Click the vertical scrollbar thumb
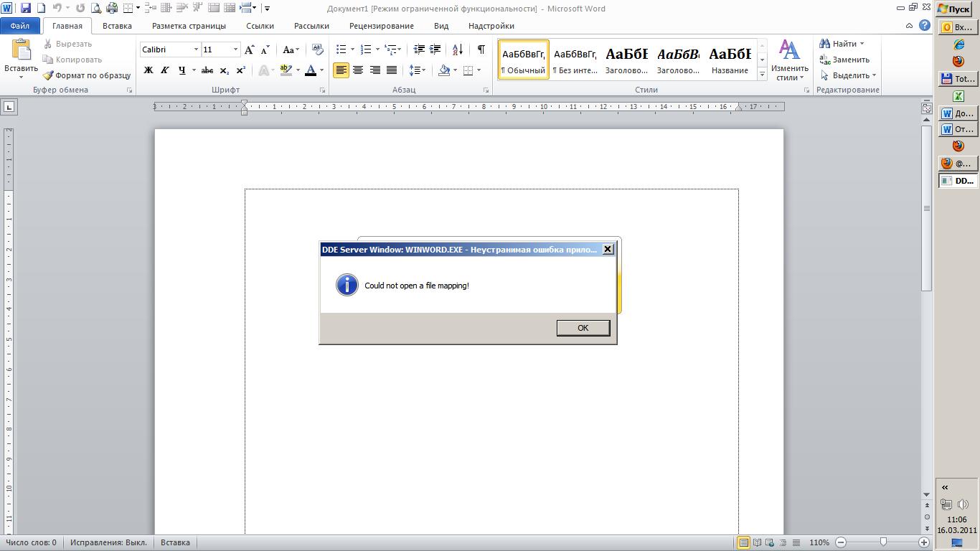This screenshot has width=980, height=551. pyautogui.click(x=926, y=208)
